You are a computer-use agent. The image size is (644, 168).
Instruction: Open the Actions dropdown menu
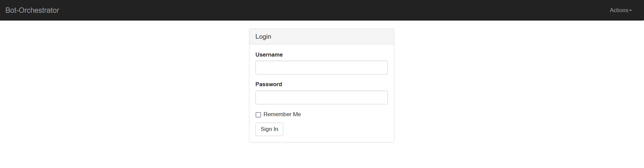click(x=620, y=10)
